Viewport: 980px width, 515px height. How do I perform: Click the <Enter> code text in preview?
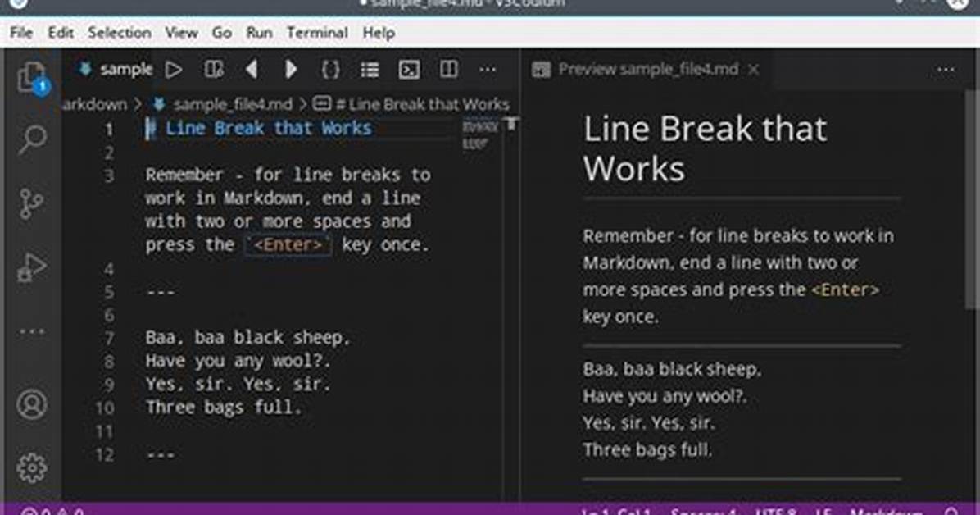[845, 289]
